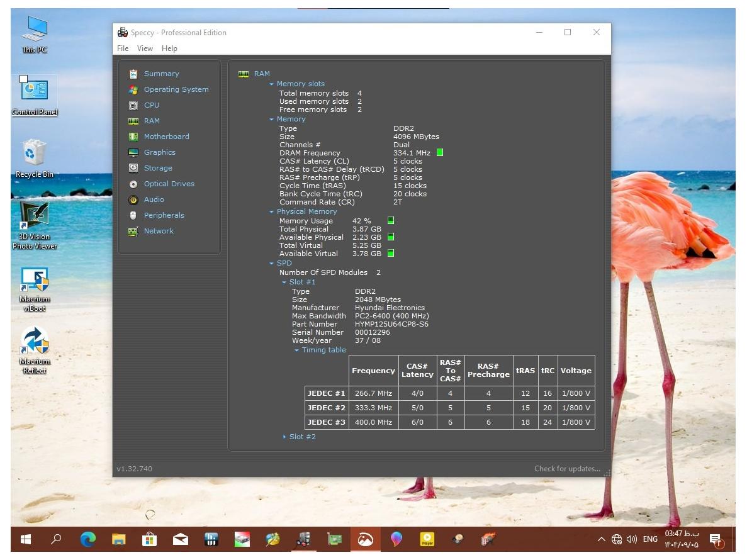Select the Storage sidebar icon
Viewport: 747px width, 560px height.
pos(133,168)
